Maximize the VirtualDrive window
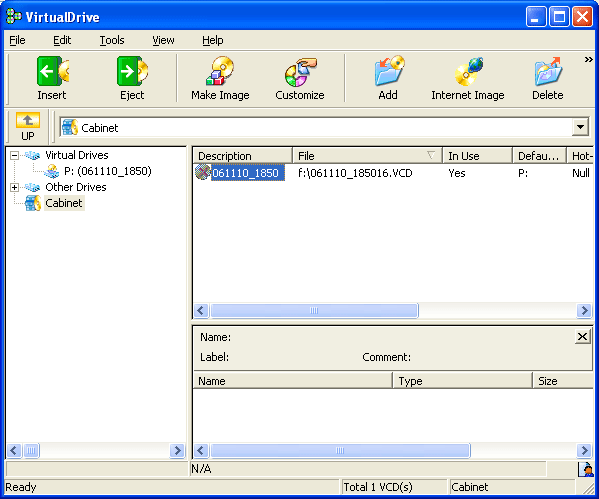Screen dimensions: 599x499 559,16
